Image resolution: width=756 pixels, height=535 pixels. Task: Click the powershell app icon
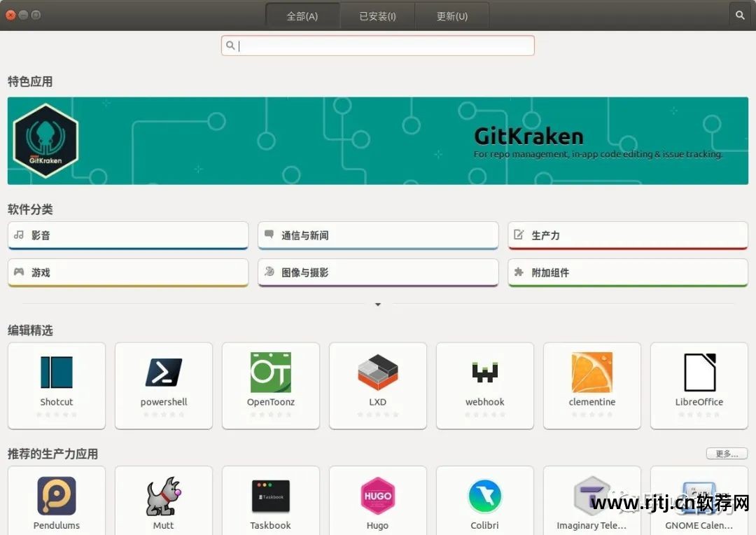pyautogui.click(x=164, y=372)
